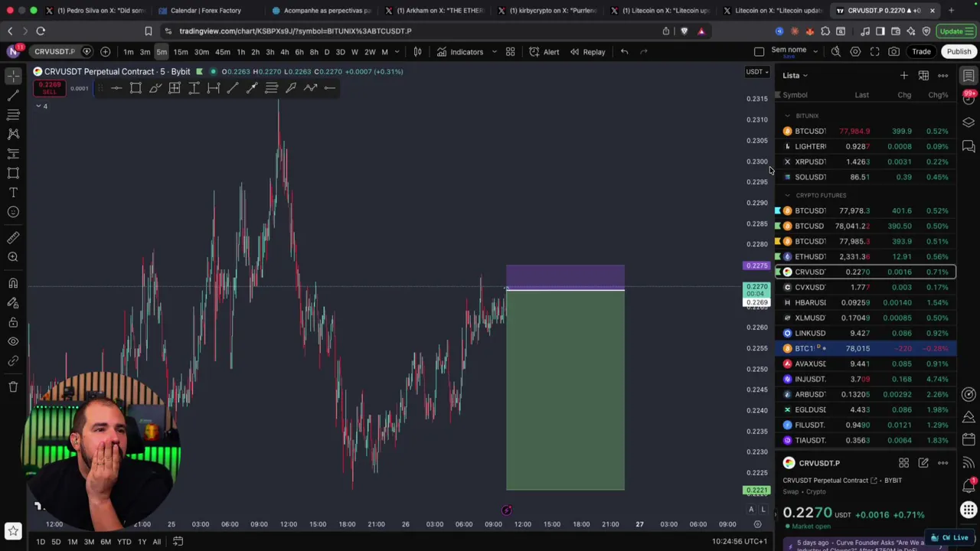Toggle magnet mode for drawings
The height and width of the screenshot is (551, 980).
(x=13, y=283)
